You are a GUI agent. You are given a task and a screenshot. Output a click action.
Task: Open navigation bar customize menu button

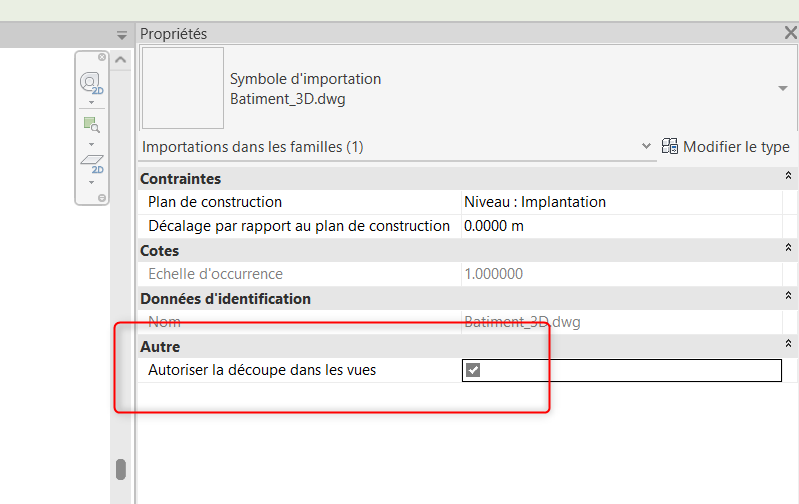pos(102,198)
